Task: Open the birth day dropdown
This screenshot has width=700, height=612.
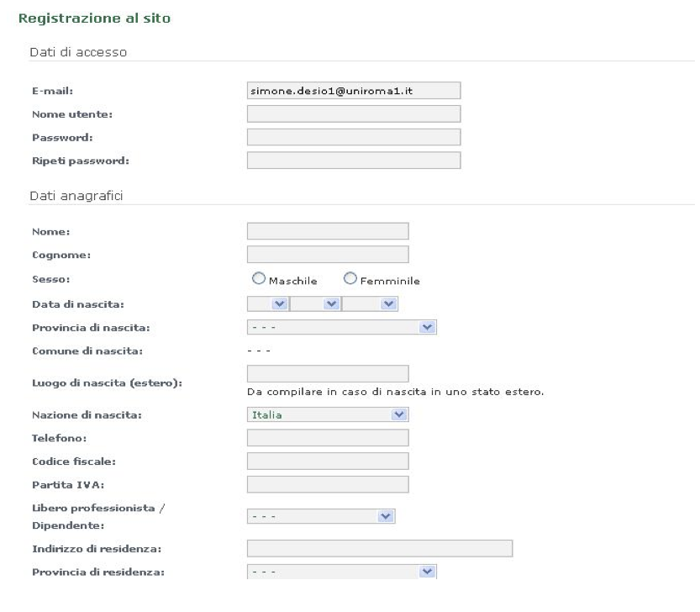Action: (268, 304)
